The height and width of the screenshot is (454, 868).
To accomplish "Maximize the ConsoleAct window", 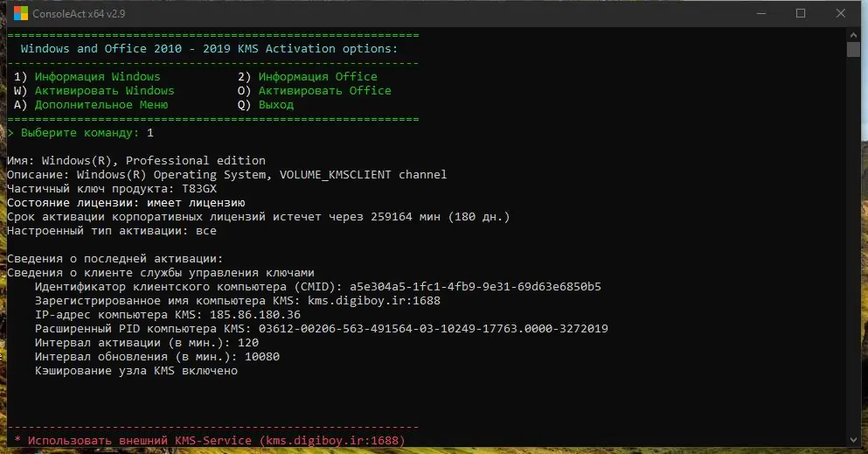I will tap(801, 13).
